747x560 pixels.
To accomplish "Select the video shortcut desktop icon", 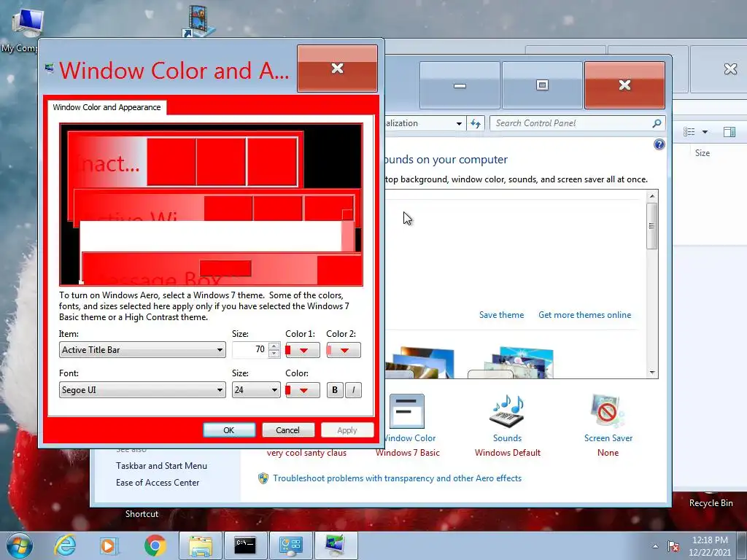I will 200,21.
